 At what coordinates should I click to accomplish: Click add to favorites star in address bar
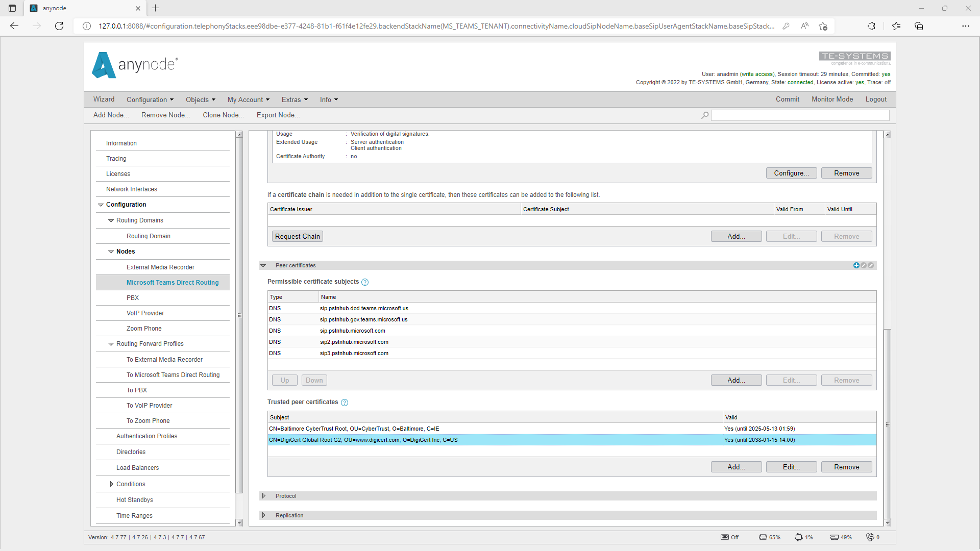823,26
